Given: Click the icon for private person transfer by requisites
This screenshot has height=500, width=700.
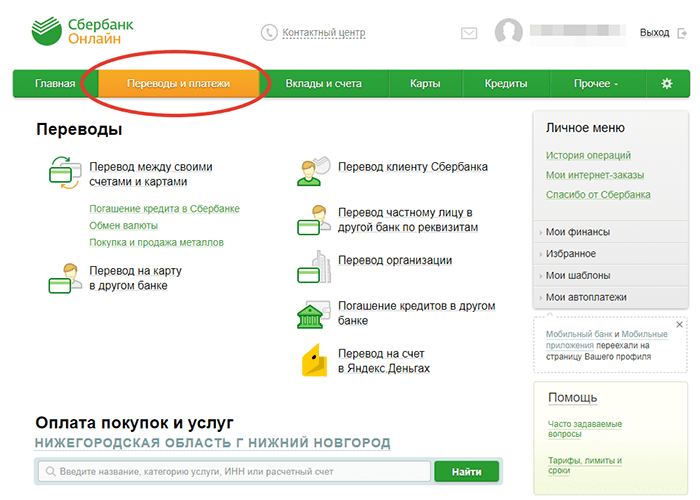Looking at the screenshot, I should [x=313, y=220].
